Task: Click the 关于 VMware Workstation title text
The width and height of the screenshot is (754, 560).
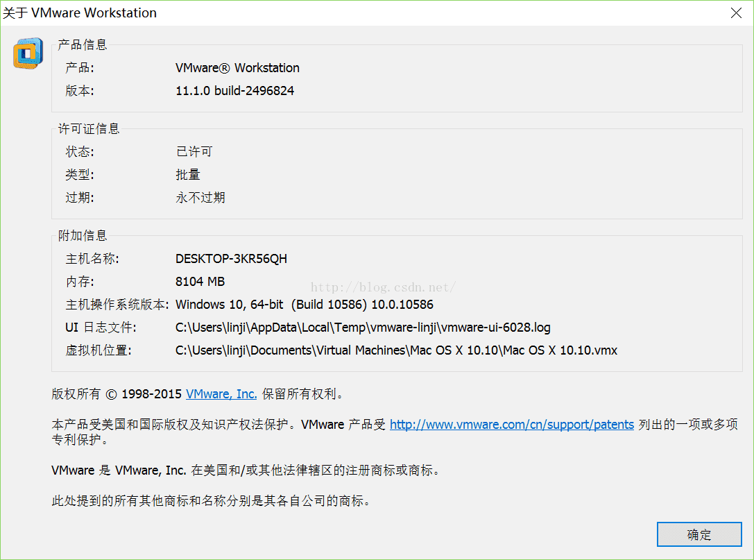Action: [x=80, y=12]
